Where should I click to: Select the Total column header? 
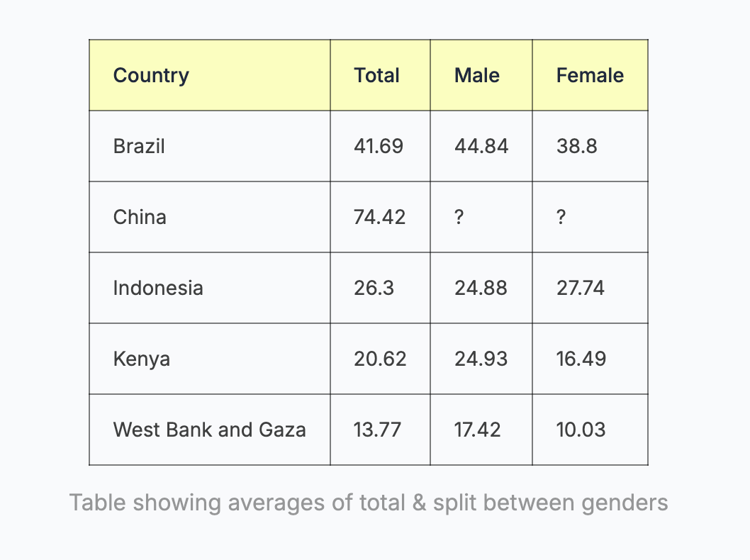(x=377, y=75)
